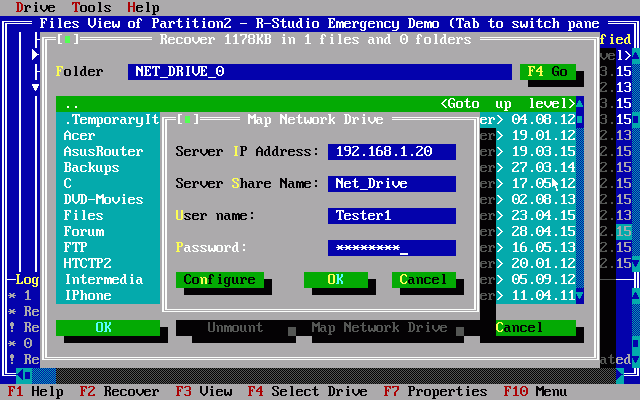The width and height of the screenshot is (640, 400).
Task: Open the Drive menu
Action: (35, 7)
